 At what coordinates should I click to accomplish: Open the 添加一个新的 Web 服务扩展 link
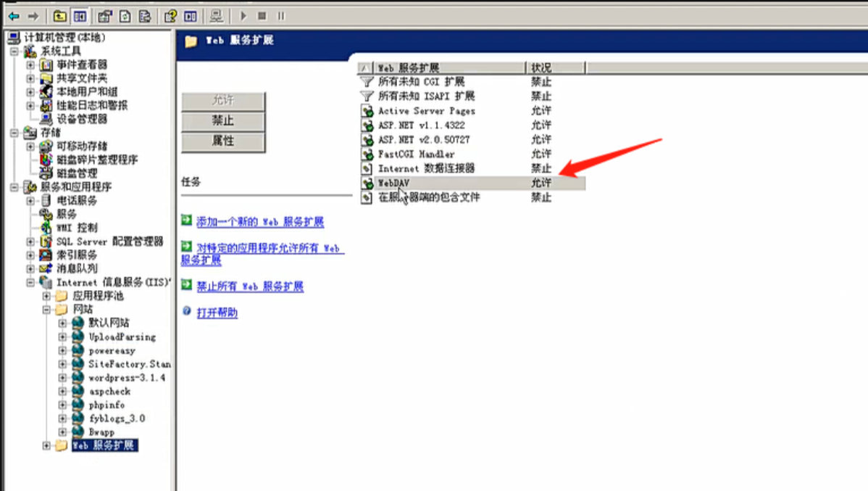[x=260, y=222]
